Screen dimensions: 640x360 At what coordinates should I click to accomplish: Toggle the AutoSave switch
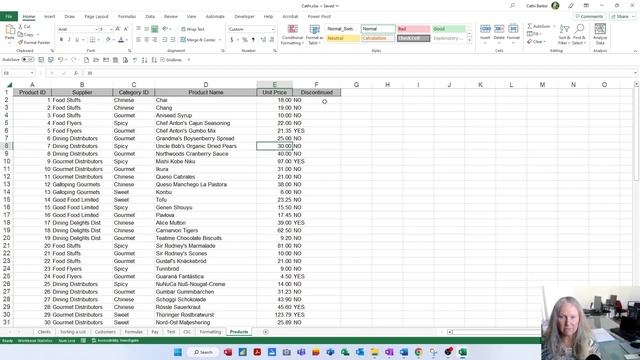pos(28,60)
